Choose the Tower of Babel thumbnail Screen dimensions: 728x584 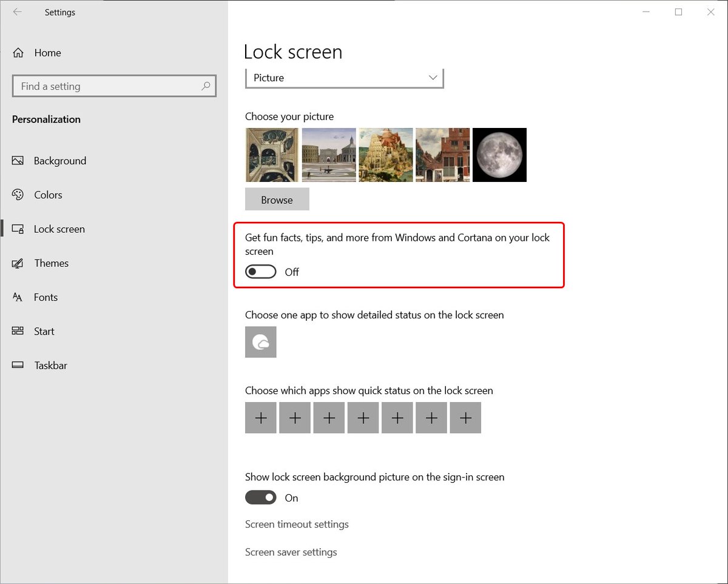[x=386, y=155]
